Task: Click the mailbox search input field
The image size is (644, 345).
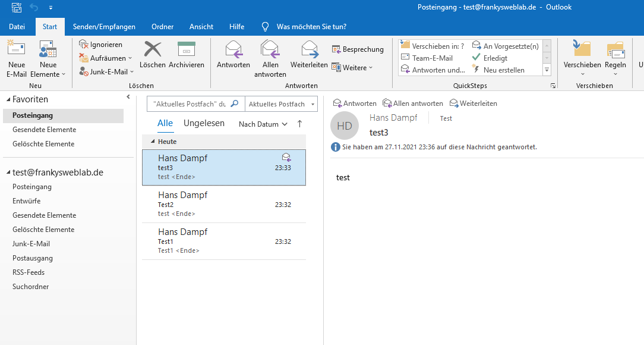Action: pyautogui.click(x=189, y=104)
